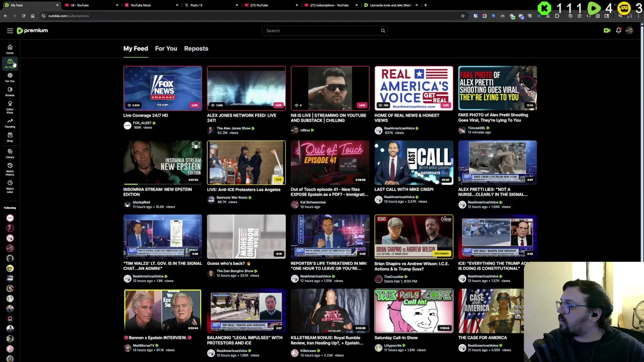This screenshot has height=362, width=644.
Task: Click the browser forward arrow
Action: tap(14, 16)
